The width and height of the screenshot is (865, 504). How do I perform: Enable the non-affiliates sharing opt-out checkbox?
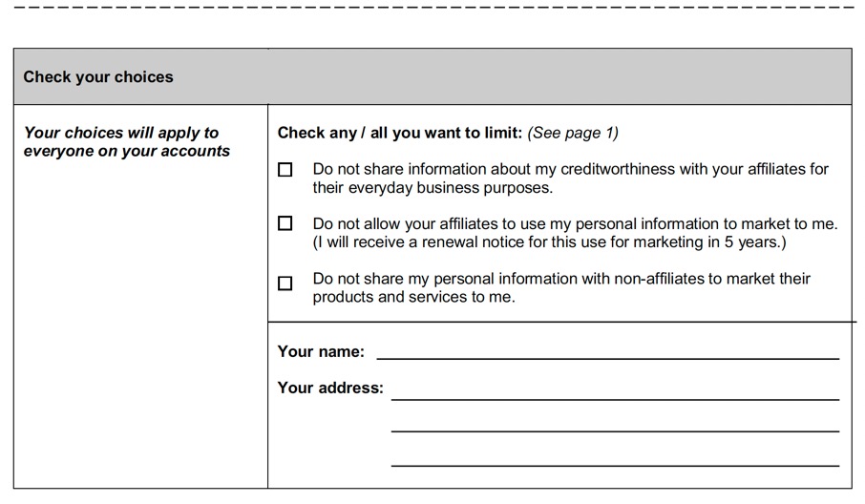click(285, 283)
